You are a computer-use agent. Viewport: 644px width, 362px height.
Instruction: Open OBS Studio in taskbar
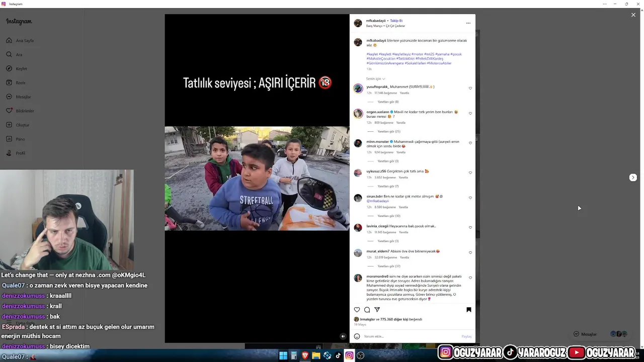pyautogui.click(x=360, y=355)
